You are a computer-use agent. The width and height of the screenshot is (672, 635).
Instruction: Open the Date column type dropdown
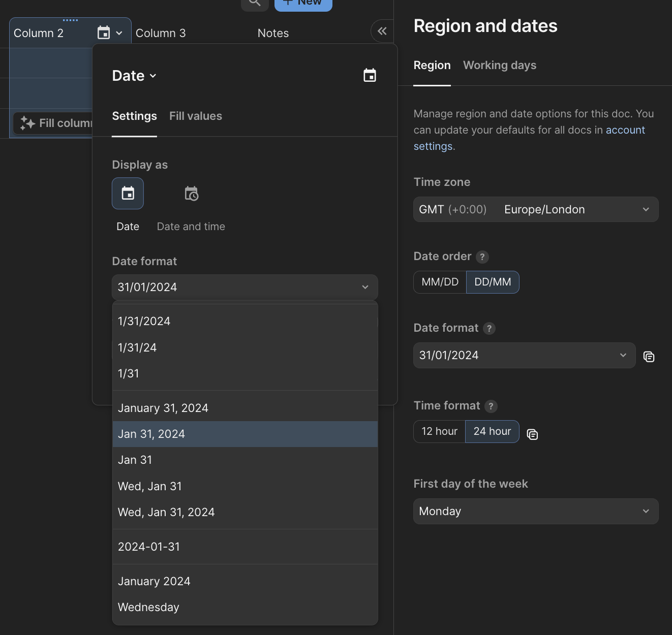(134, 76)
